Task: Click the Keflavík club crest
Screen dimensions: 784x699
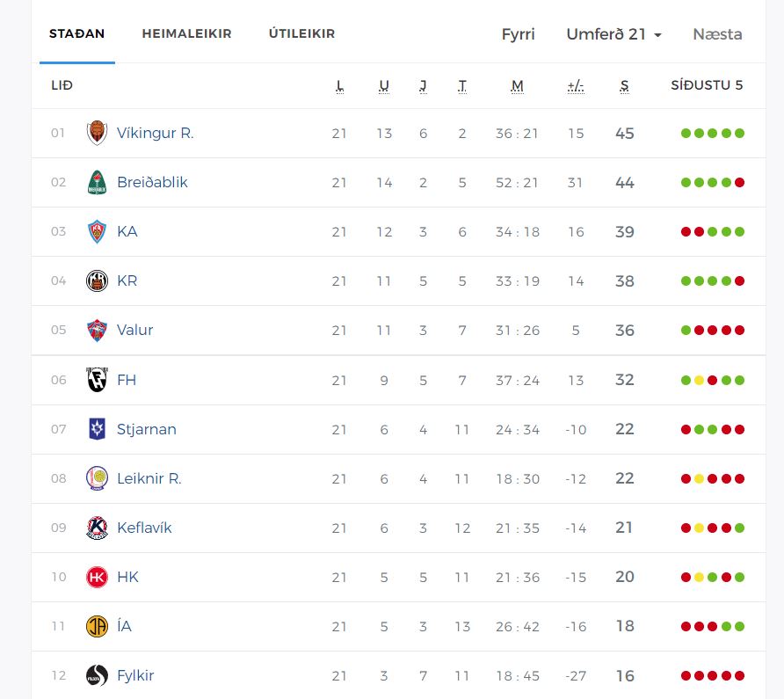Action: (97, 528)
